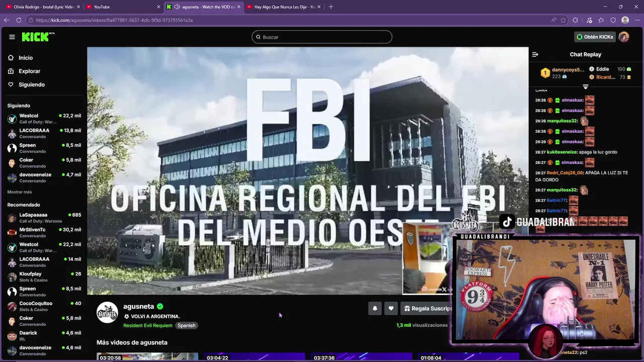The width and height of the screenshot is (644, 362).
Task: Open Daarick IRL recommended channel
Action: (44, 335)
